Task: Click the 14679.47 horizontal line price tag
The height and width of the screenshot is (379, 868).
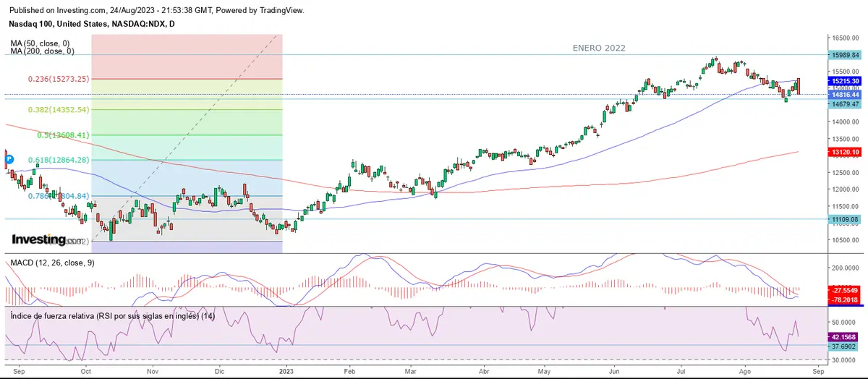Action: [x=845, y=104]
